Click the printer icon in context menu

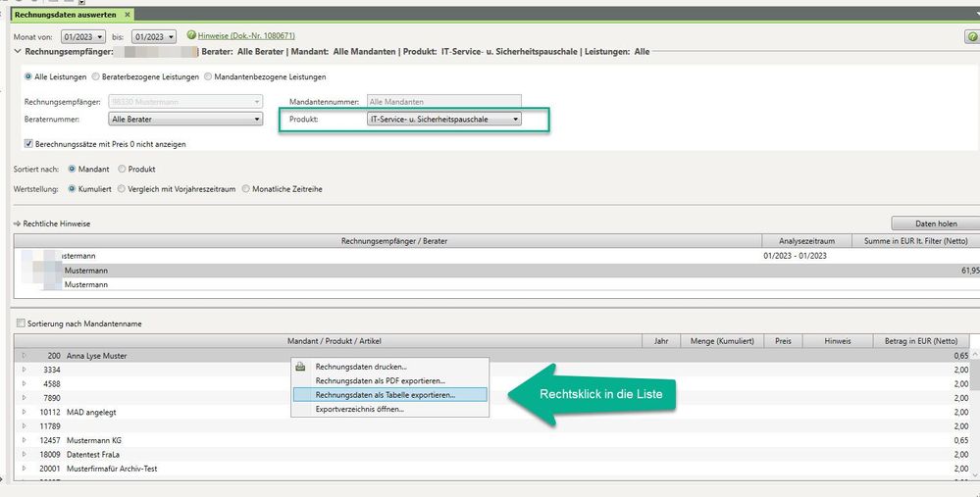302,367
